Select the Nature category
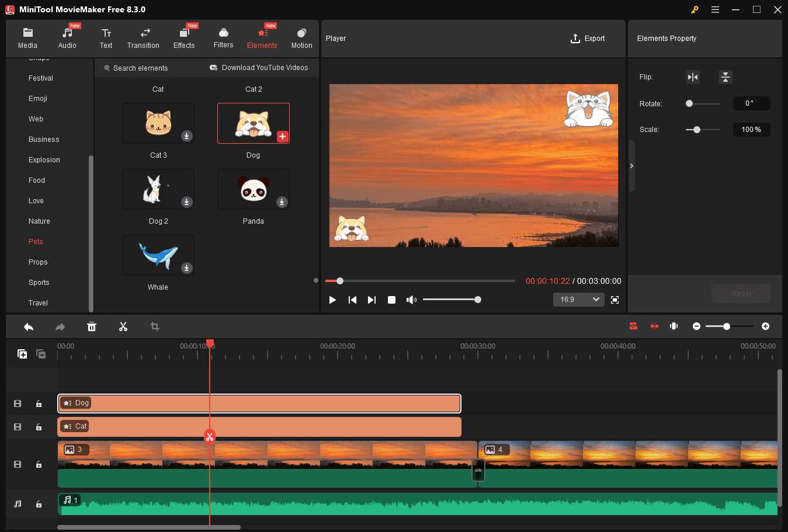The height and width of the screenshot is (532, 788). [39, 221]
